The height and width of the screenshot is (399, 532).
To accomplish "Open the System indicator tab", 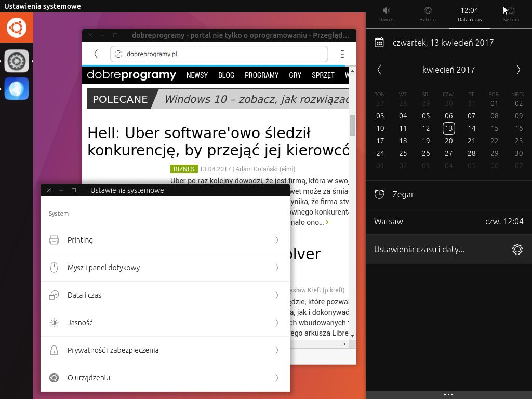I will tap(511, 15).
